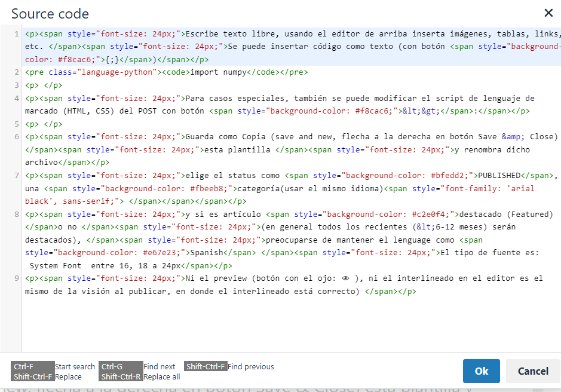
Task: Click the eye symbol in line 9
Action: (x=345, y=278)
